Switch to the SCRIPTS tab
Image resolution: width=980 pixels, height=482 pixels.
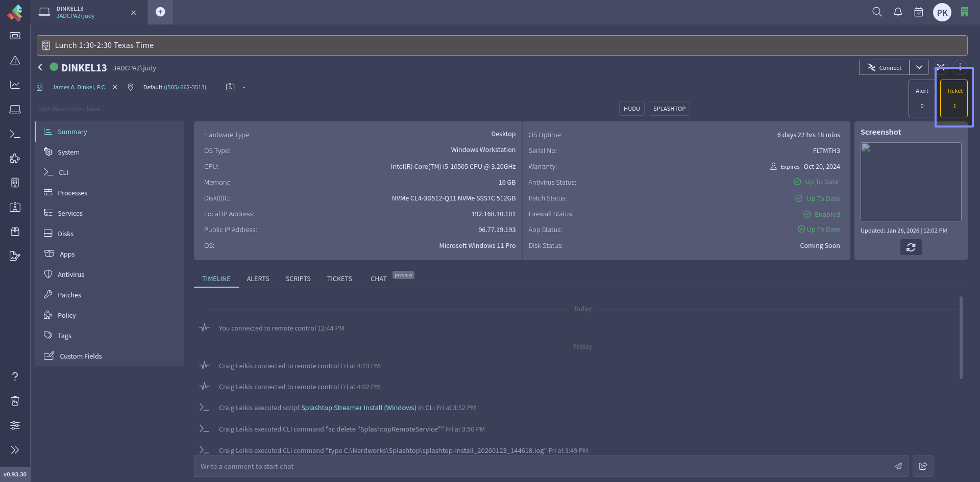pos(298,279)
